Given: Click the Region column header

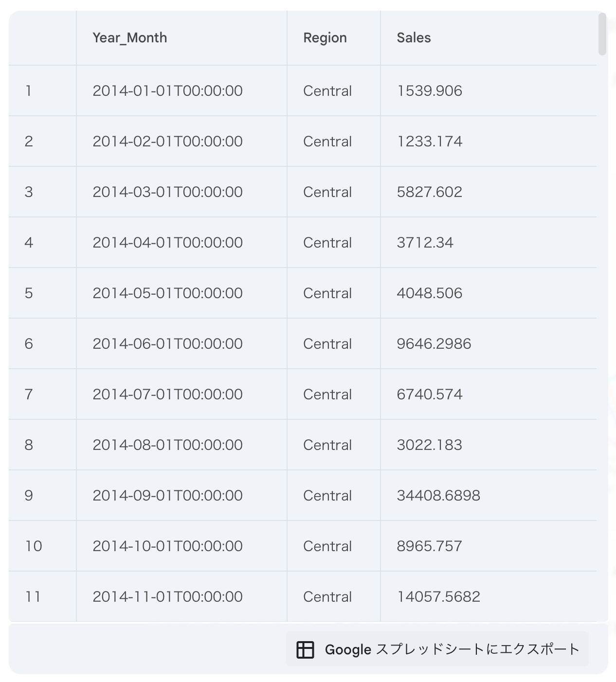Looking at the screenshot, I should [x=325, y=38].
